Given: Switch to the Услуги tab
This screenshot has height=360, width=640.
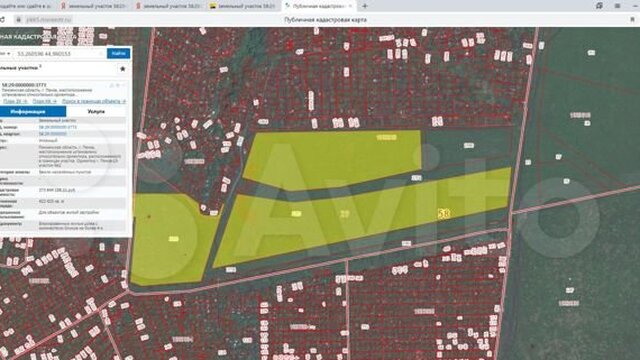Looking at the screenshot, I should (x=96, y=111).
